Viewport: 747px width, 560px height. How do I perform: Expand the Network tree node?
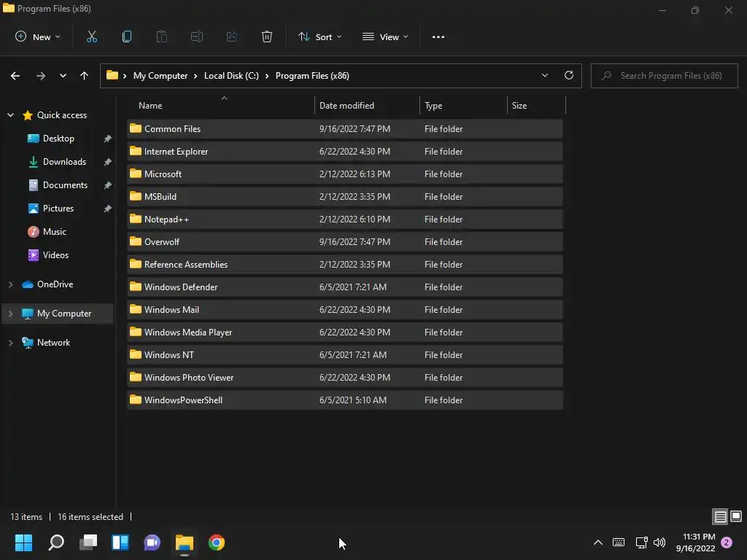10,343
